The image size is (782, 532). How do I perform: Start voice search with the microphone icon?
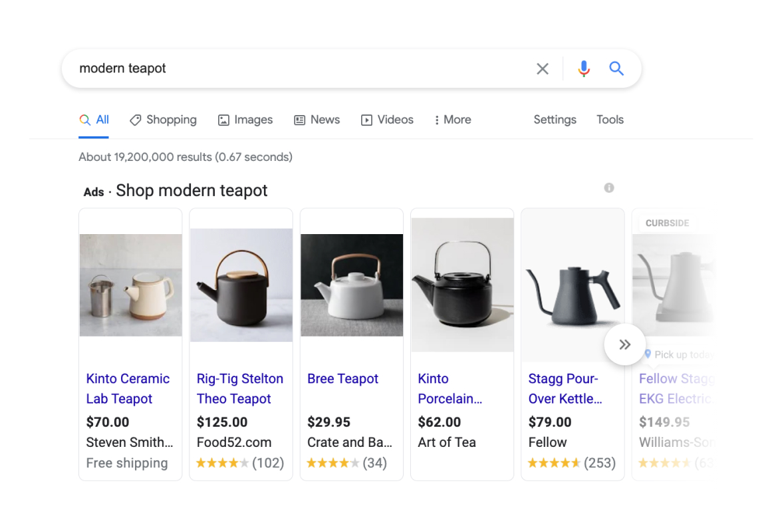pos(584,68)
